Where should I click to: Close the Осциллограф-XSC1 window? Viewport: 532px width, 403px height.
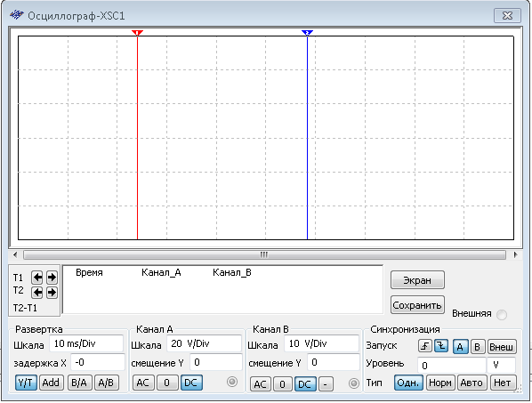pos(507,16)
